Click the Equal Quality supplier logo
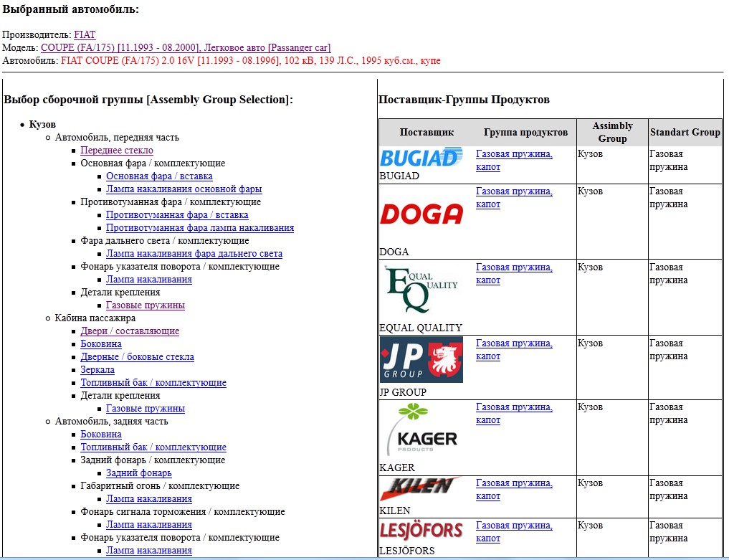Image resolution: width=729 pixels, height=560 pixels. click(x=421, y=290)
